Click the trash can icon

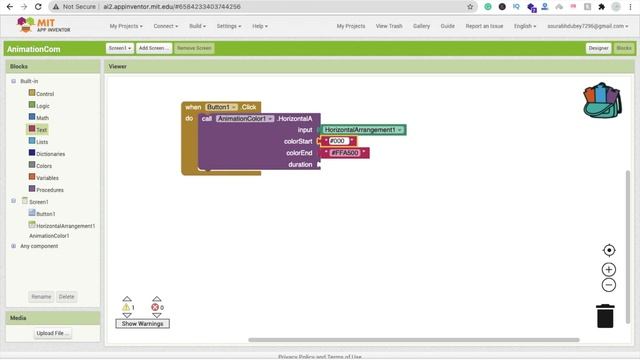click(x=605, y=316)
